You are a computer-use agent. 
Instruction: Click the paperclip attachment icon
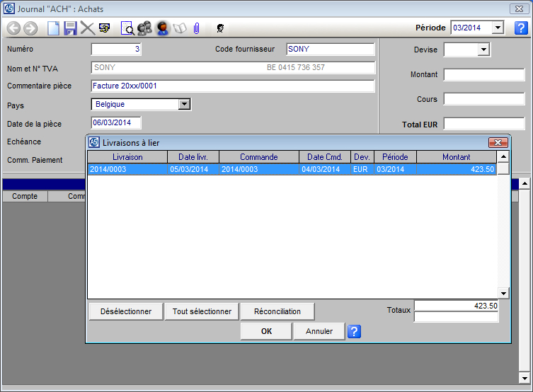point(197,28)
